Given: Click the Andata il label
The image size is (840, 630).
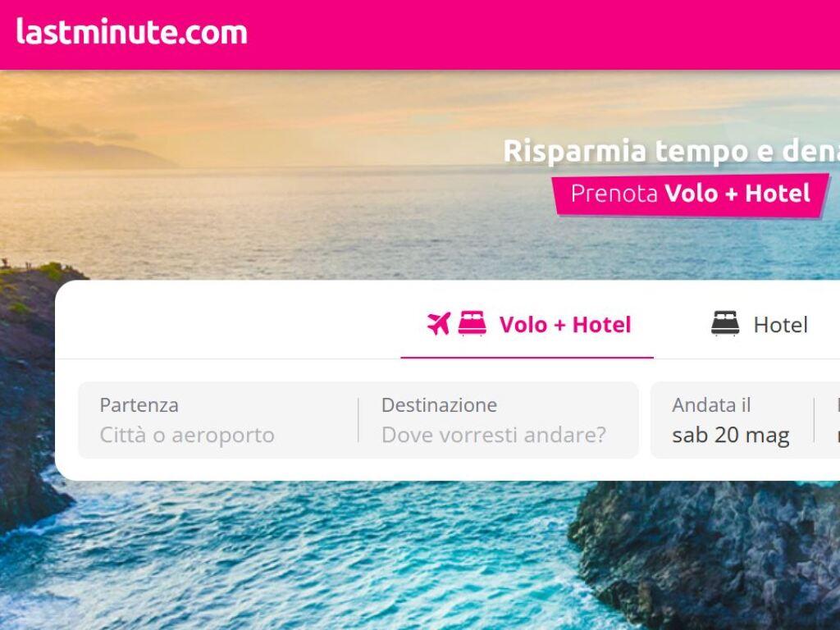Looking at the screenshot, I should (711, 405).
